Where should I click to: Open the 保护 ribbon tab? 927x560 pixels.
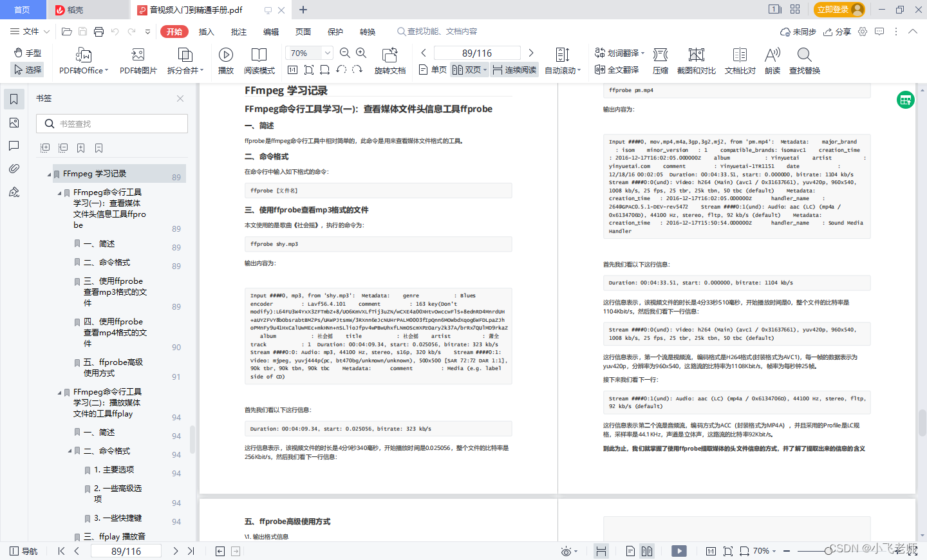[x=335, y=32]
